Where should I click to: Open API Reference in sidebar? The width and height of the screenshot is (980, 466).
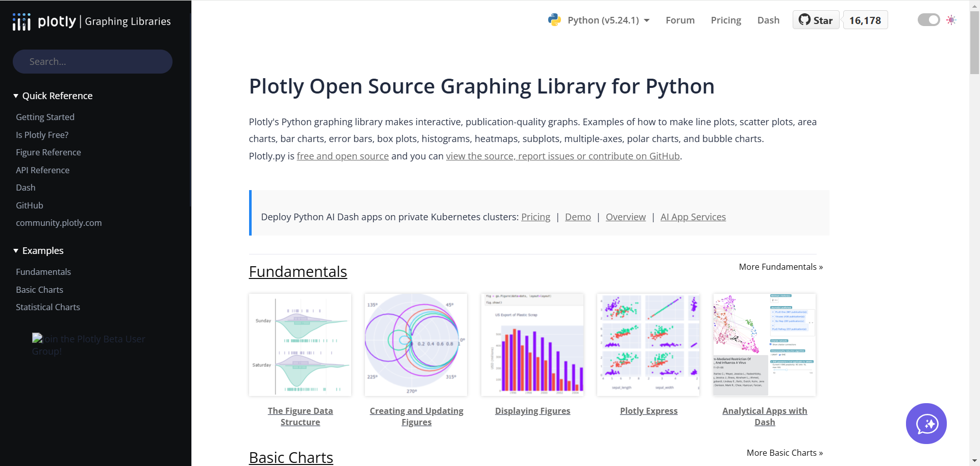(42, 170)
